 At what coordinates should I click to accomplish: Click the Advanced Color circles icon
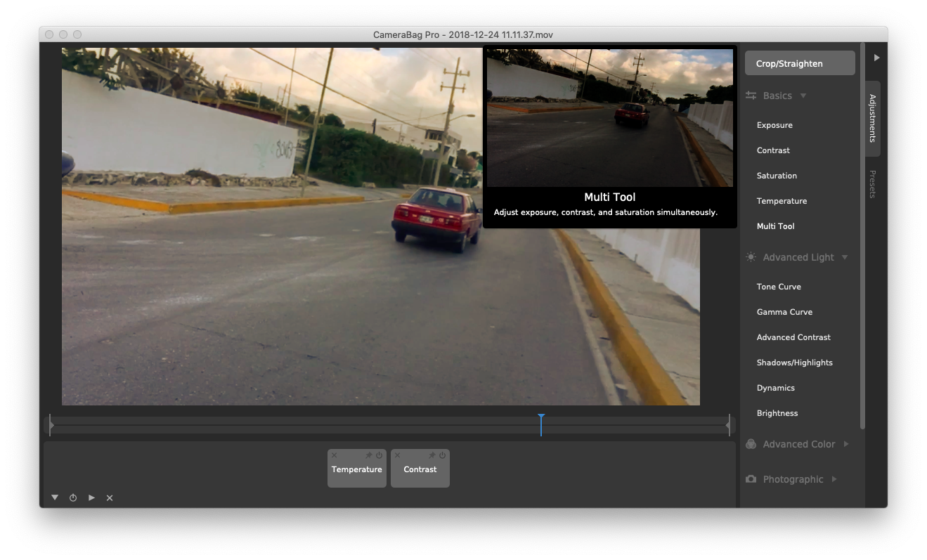pyautogui.click(x=751, y=444)
